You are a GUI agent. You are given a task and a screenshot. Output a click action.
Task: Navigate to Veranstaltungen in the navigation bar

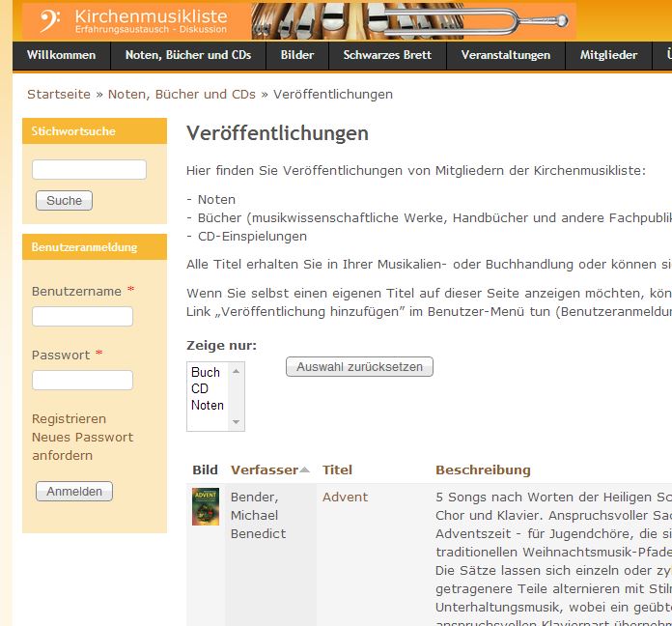click(x=506, y=55)
